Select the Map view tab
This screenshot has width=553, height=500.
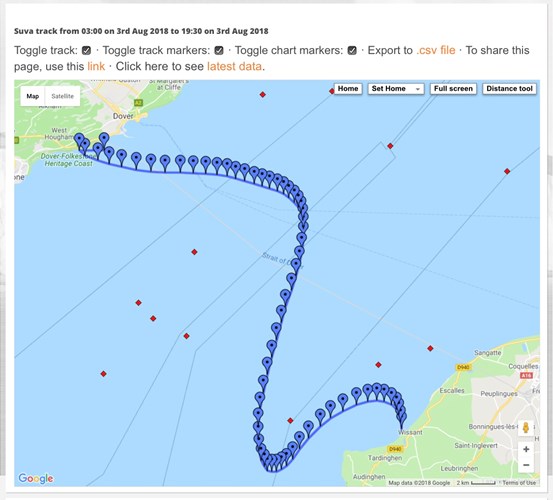click(x=33, y=96)
